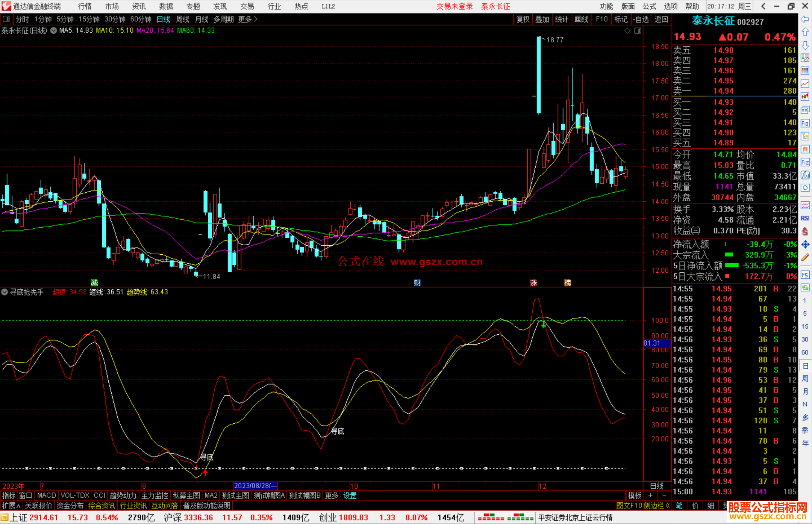Select the pencil drawing tool icon

pos(805,257)
